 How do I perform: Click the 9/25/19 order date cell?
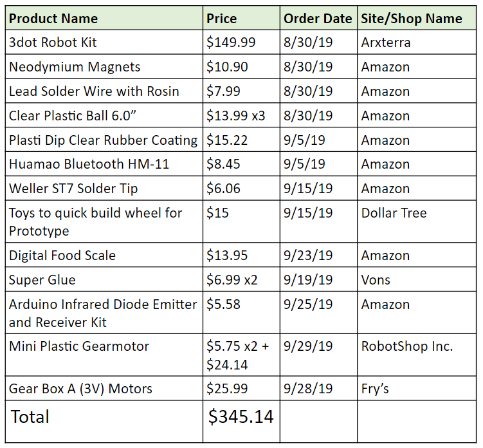(318, 313)
